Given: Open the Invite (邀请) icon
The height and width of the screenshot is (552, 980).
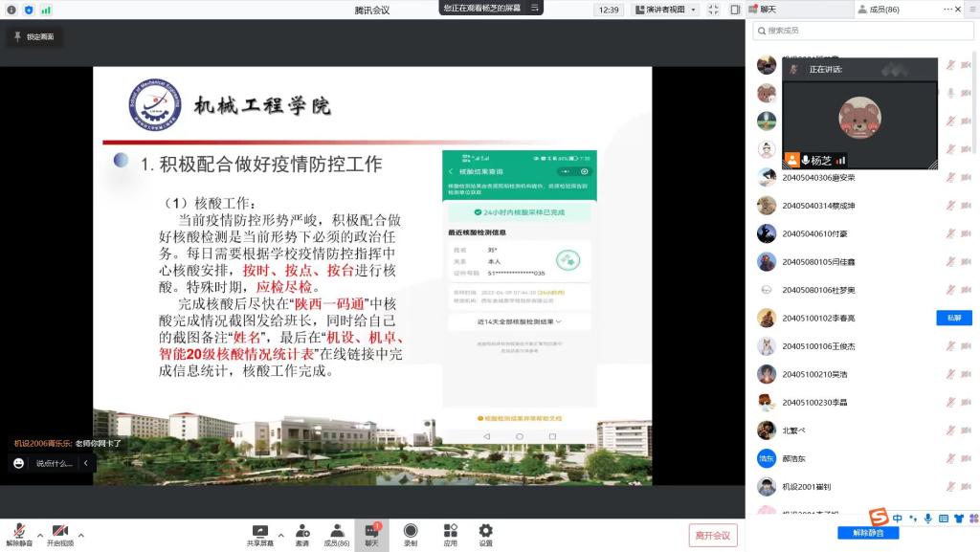Looking at the screenshot, I should coord(301,532).
